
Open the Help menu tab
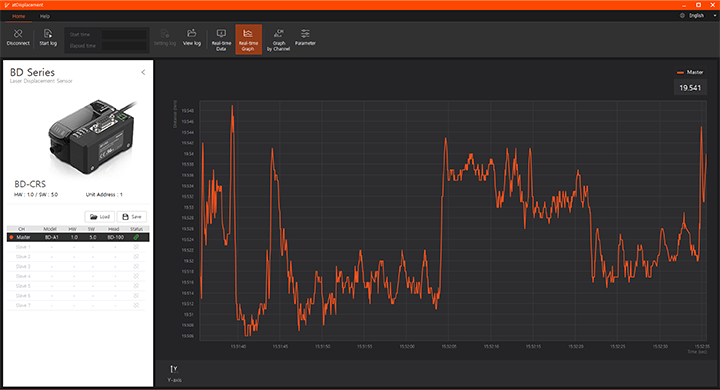click(x=45, y=16)
